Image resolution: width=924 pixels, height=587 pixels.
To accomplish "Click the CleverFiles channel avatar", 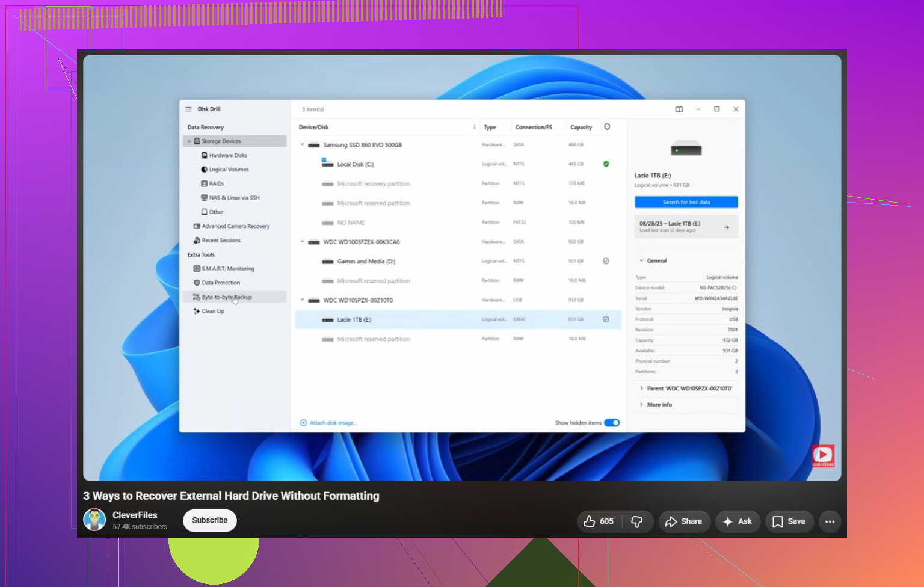I will click(x=94, y=520).
